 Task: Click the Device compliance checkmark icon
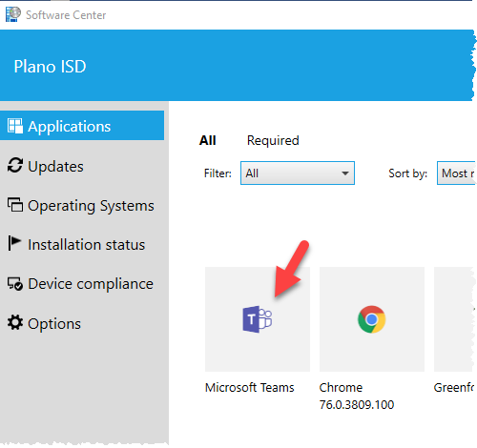pos(15,284)
